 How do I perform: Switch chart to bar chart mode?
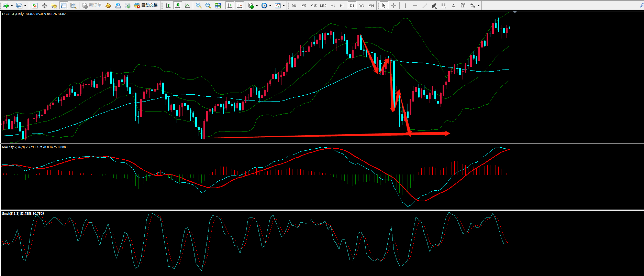tap(168, 6)
